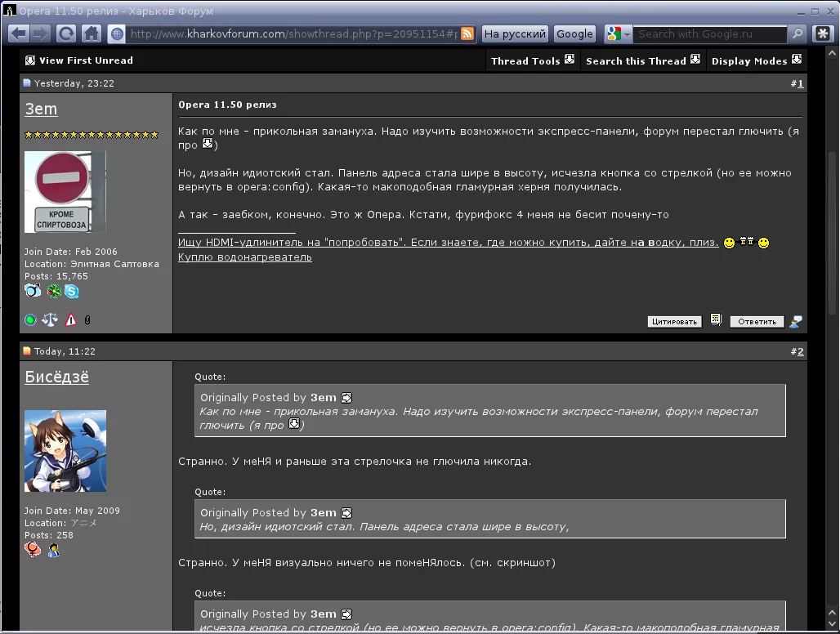Click the scrollbar down arrow at bottom
This screenshot has height=634, width=840.
click(832, 624)
